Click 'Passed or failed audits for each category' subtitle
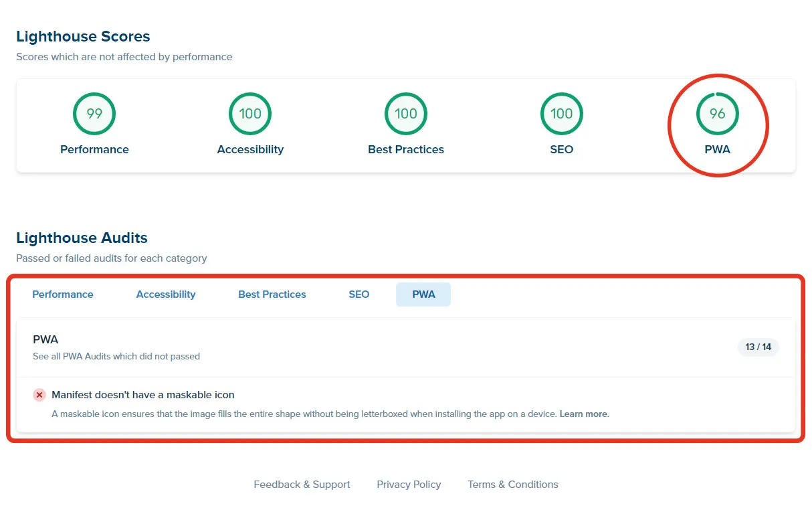812x510 pixels. pyautogui.click(x=112, y=258)
